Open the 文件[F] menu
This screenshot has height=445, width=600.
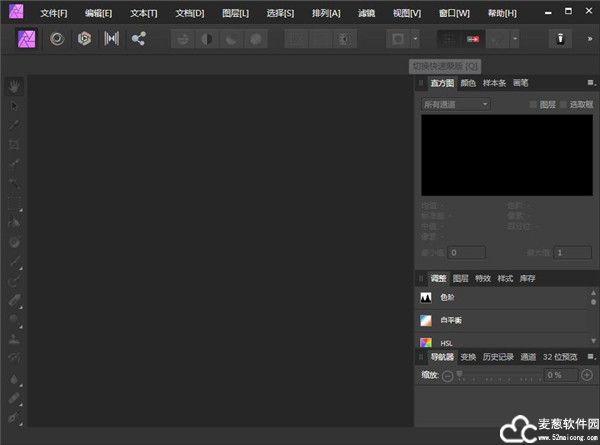(x=54, y=13)
